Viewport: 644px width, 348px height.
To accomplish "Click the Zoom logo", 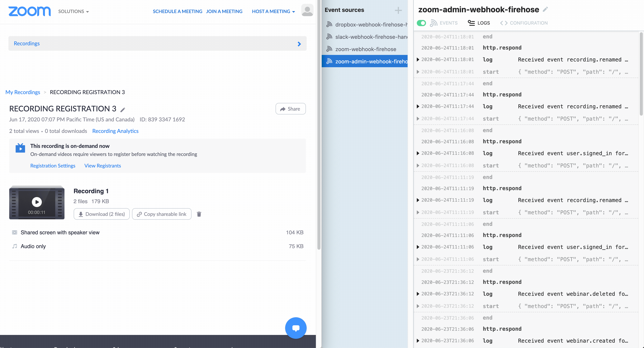I will tap(30, 11).
